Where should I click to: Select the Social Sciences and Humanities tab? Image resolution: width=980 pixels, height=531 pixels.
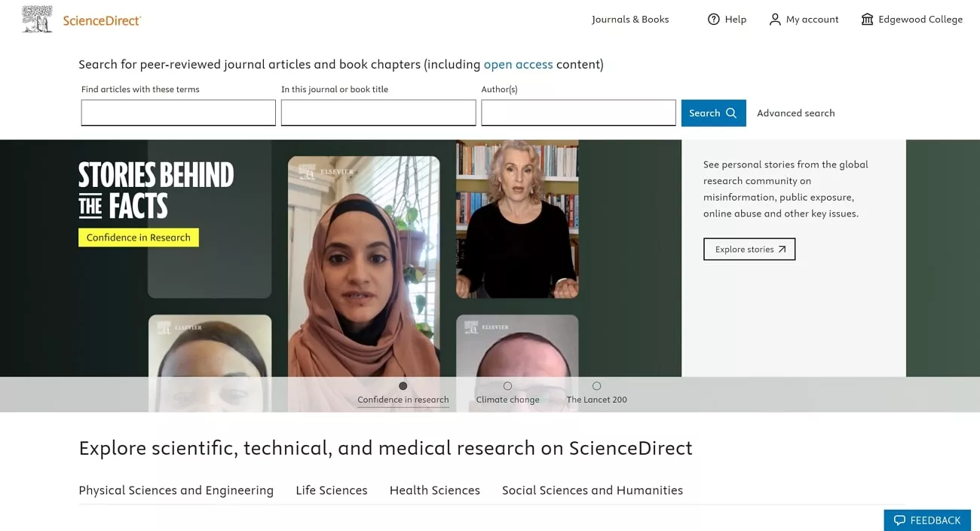(592, 490)
